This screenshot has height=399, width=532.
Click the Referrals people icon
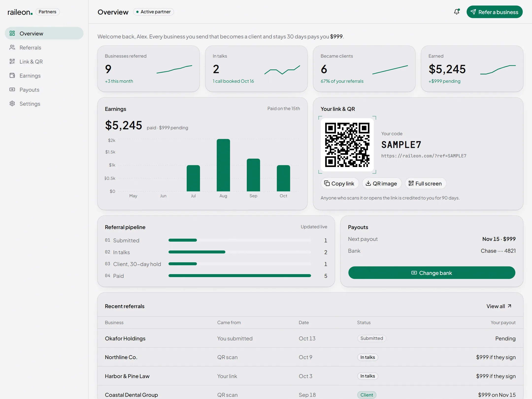click(x=12, y=47)
